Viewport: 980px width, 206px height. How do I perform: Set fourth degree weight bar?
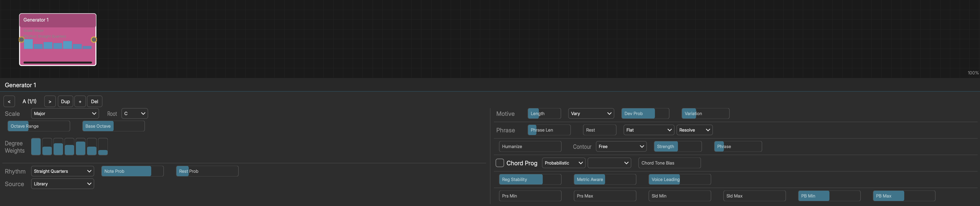69,146
